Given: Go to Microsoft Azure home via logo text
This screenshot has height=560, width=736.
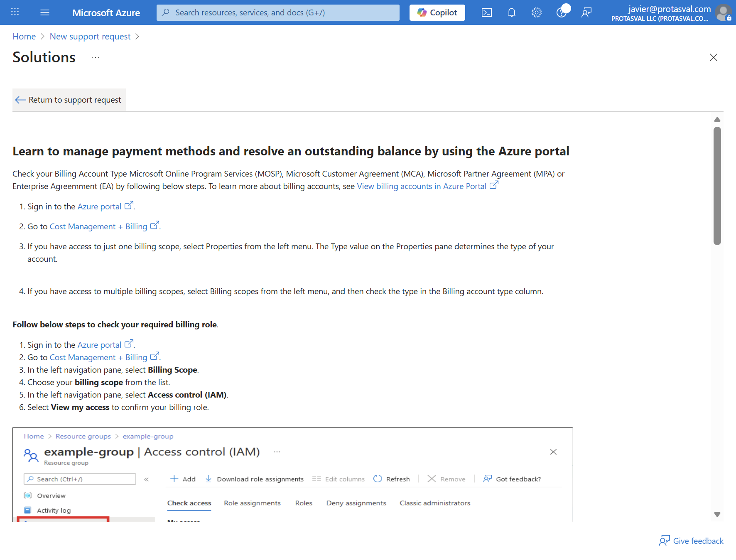Looking at the screenshot, I should pyautogui.click(x=106, y=13).
